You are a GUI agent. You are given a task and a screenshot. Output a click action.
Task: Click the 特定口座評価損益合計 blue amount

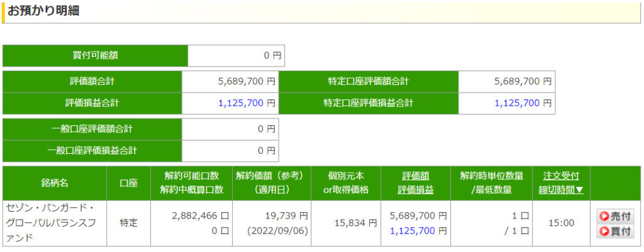tap(517, 103)
